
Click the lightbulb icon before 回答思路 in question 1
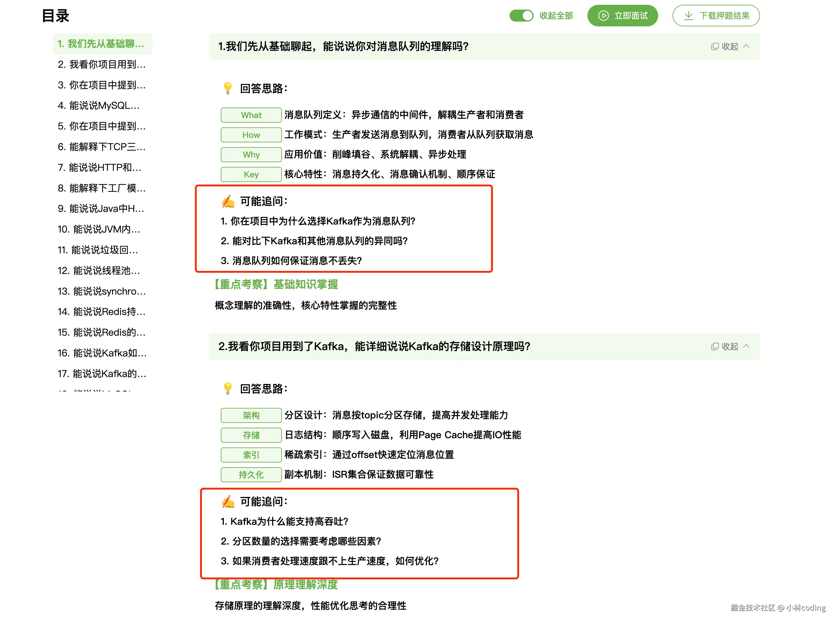click(x=228, y=88)
